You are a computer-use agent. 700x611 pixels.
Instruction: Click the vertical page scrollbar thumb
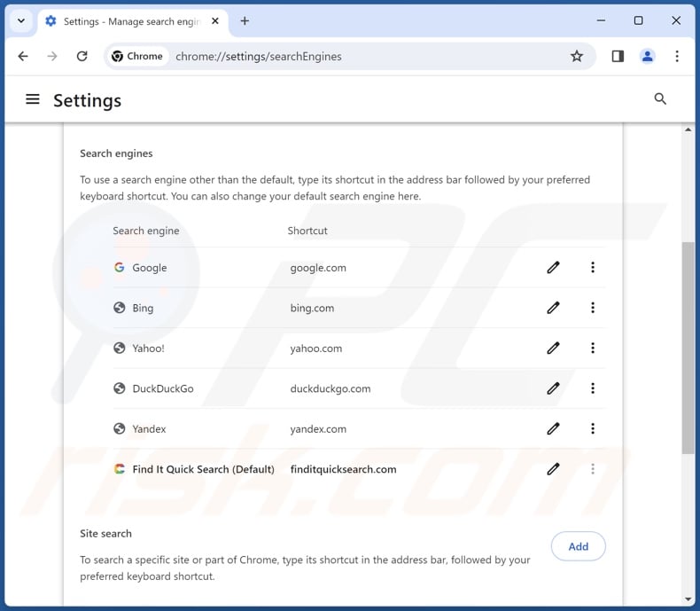click(688, 346)
